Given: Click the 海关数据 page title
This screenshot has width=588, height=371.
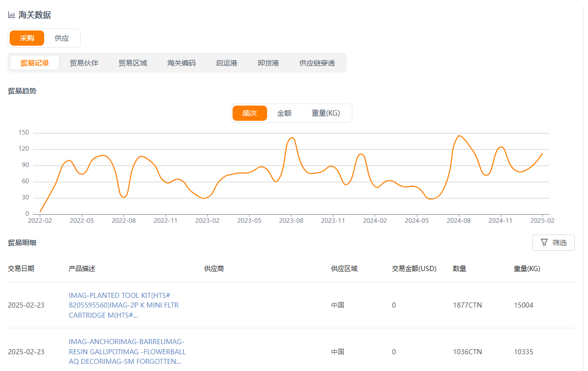Looking at the screenshot, I should [35, 15].
